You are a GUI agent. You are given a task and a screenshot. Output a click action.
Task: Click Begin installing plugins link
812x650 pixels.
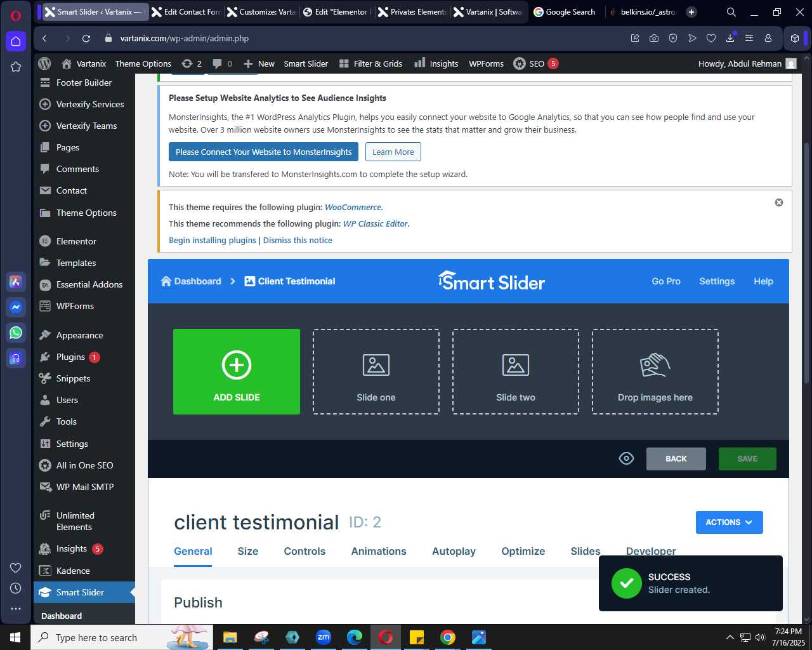[x=213, y=240]
